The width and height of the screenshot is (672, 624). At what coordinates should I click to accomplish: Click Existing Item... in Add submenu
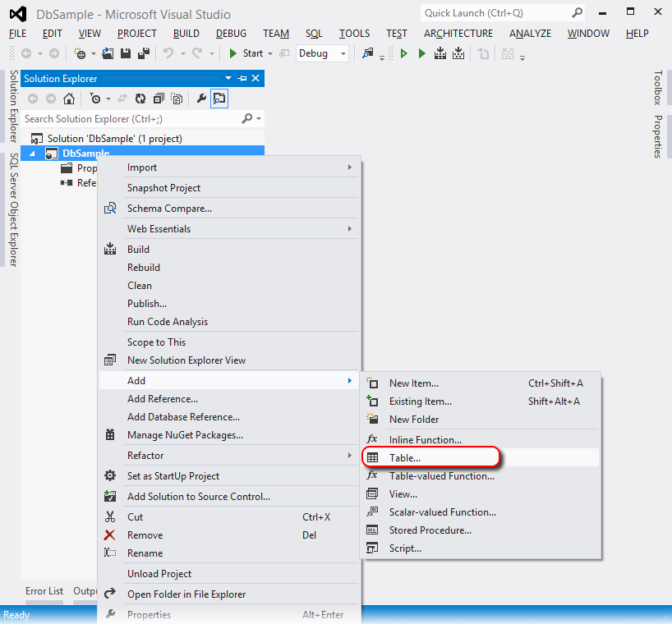pyautogui.click(x=480, y=401)
